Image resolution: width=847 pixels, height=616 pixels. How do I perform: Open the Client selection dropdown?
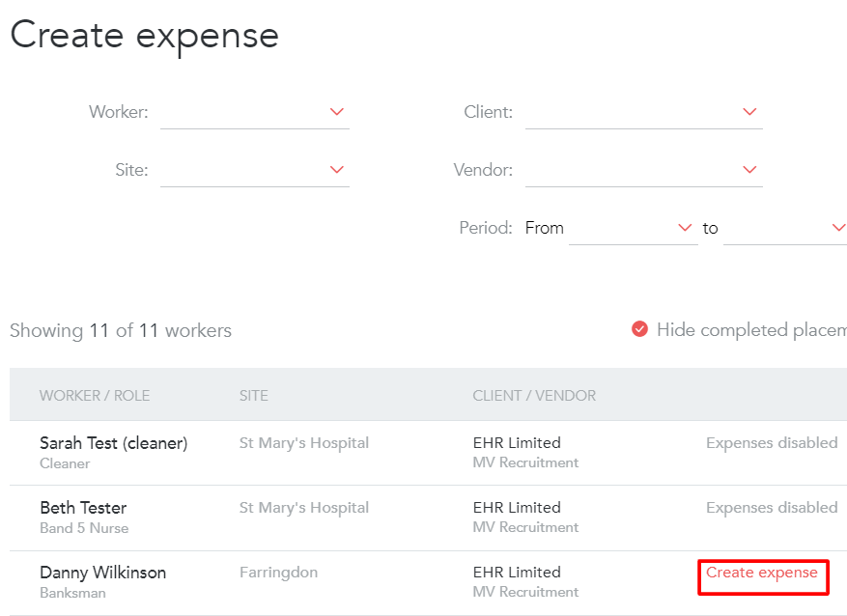[x=643, y=111]
